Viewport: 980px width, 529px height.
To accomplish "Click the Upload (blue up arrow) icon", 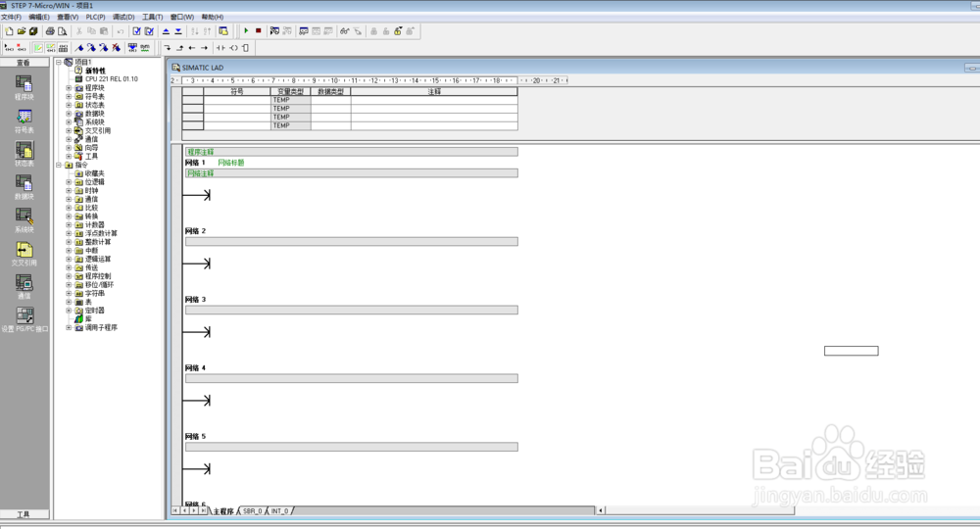I will pos(166,31).
